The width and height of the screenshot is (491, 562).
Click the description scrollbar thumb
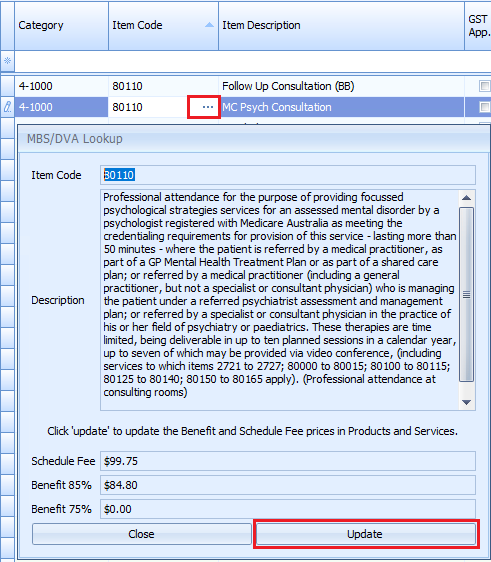coord(466,295)
